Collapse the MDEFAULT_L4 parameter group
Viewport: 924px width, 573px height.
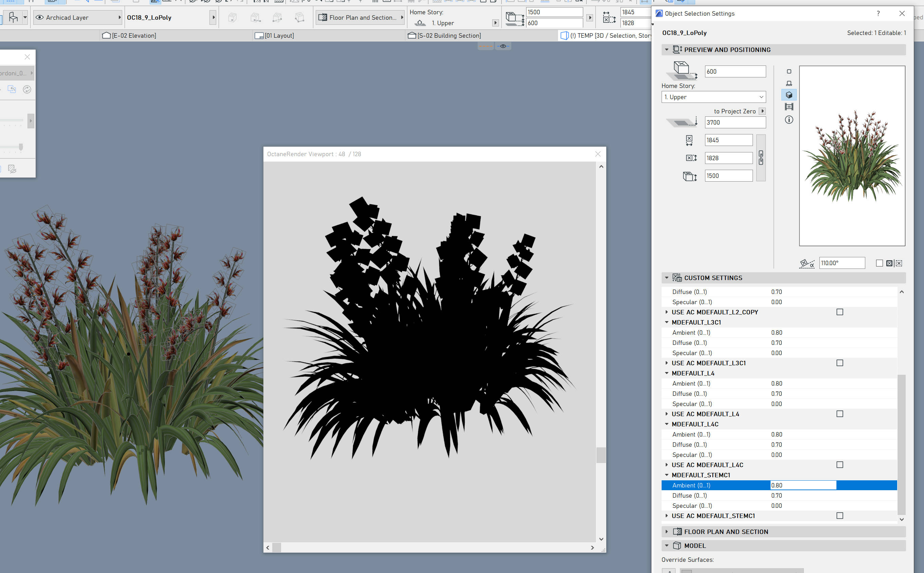666,373
